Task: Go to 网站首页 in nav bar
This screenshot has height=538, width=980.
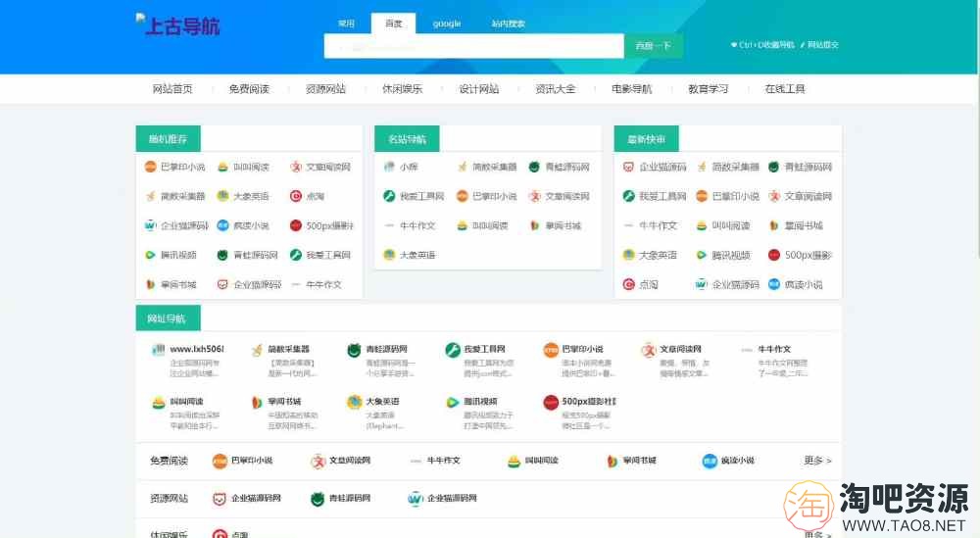Action: (172, 89)
